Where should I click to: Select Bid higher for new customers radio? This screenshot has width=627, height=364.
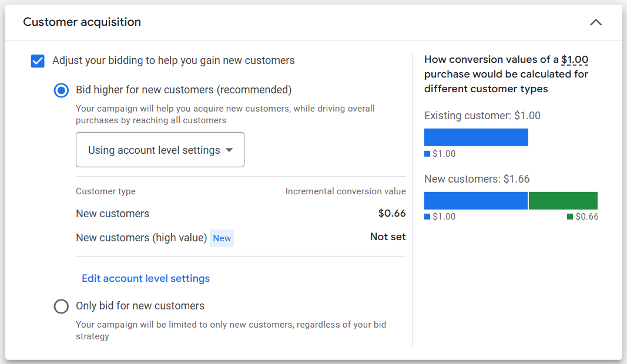61,90
